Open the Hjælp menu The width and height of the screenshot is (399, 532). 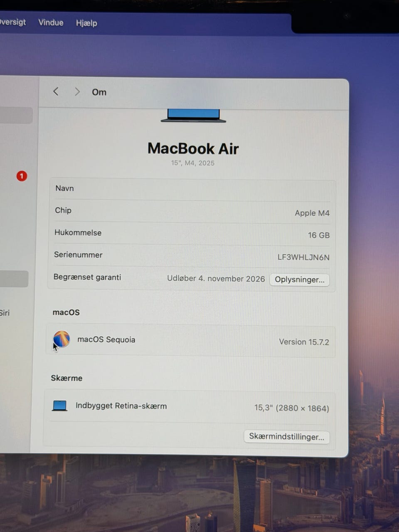[x=86, y=23]
